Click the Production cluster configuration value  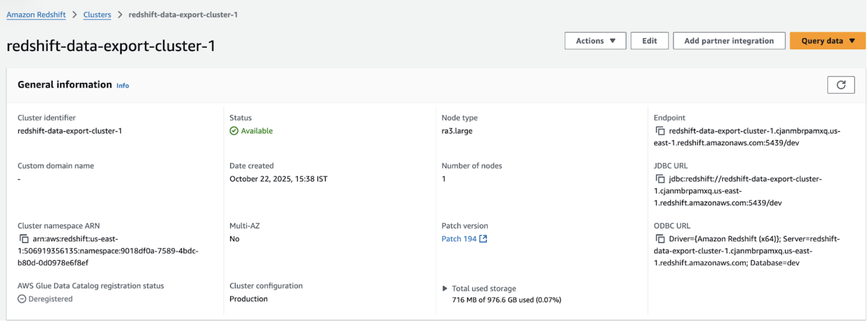coord(248,299)
